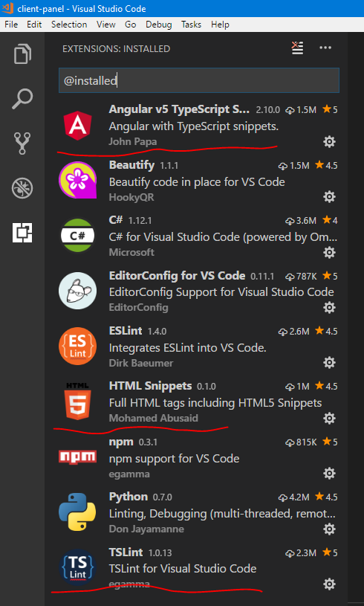Select the Extensions view icon

tap(22, 233)
